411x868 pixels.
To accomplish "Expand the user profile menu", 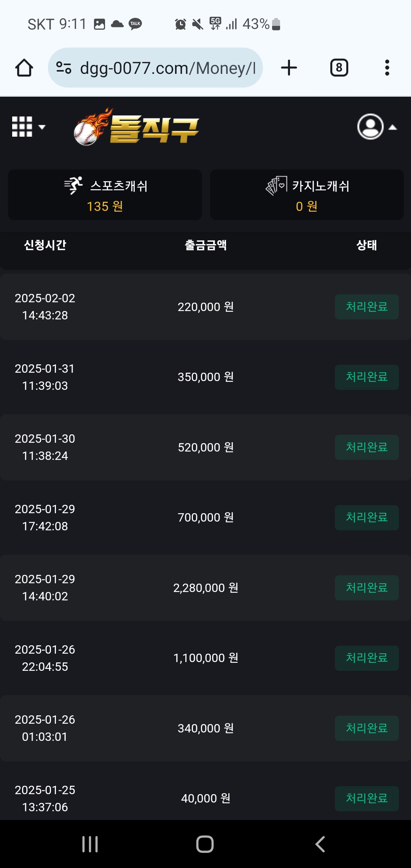I will [377, 127].
